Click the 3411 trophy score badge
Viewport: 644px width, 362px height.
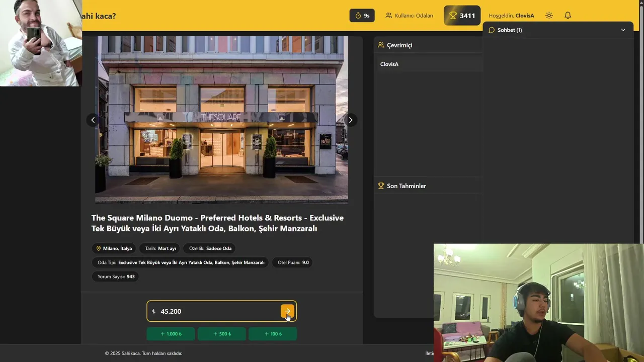pos(462,16)
